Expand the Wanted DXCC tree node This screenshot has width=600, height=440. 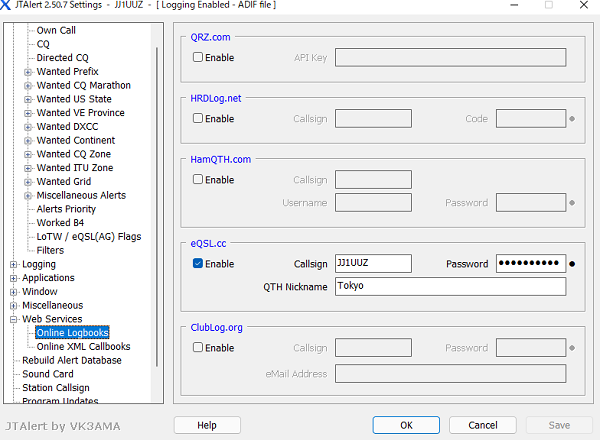point(28,127)
